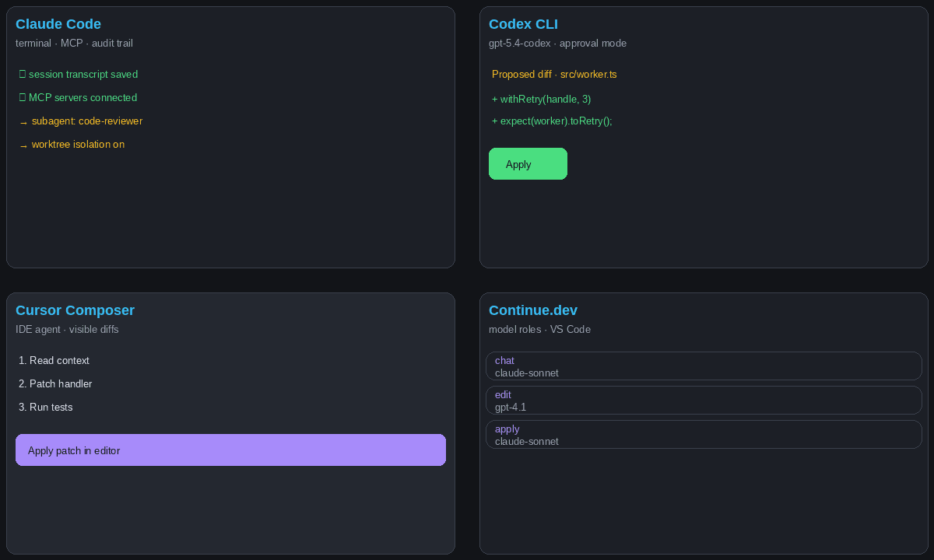Click the green Apply button in Codex CLI
This screenshot has height=560, width=934.
(528, 164)
